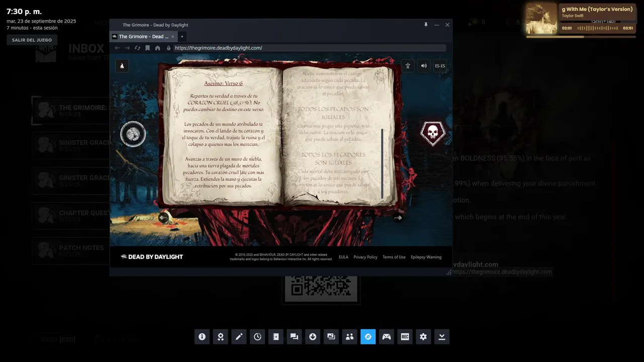Open the friends list icon
This screenshot has width=644, height=362.
pyautogui.click(x=350, y=337)
